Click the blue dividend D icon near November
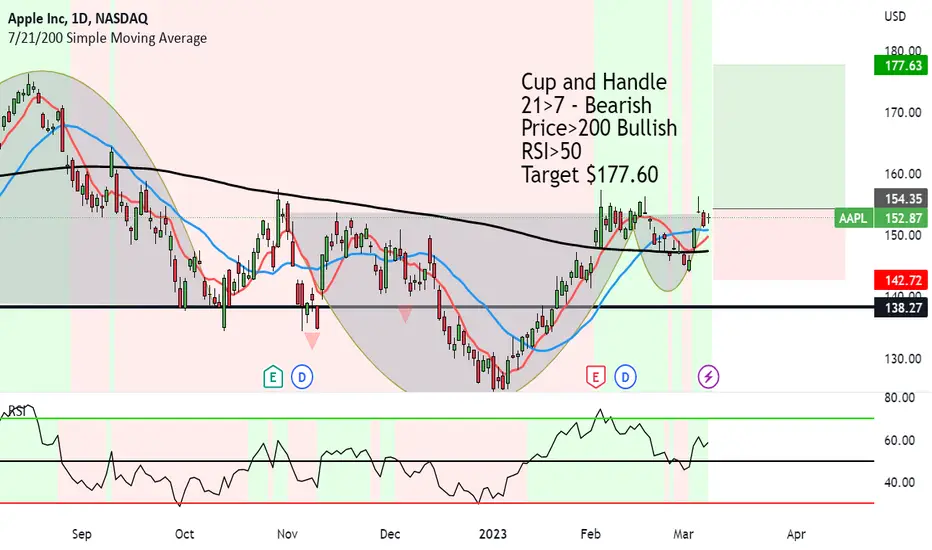The width and height of the screenshot is (932, 550). coord(302,376)
